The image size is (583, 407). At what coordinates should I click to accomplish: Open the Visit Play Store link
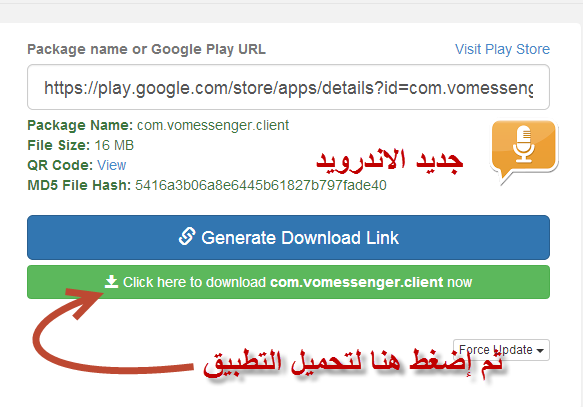(x=502, y=49)
